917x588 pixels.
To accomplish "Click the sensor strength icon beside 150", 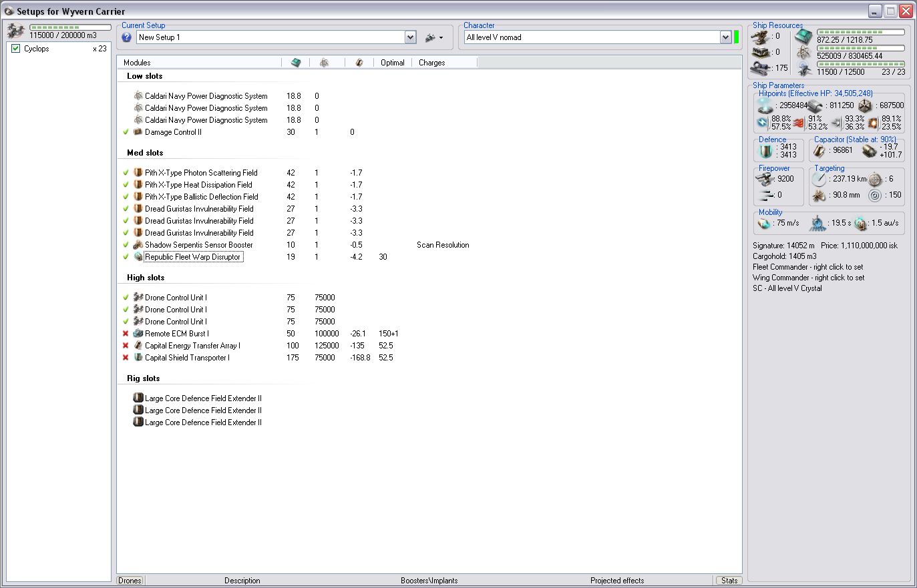I will coord(875,196).
